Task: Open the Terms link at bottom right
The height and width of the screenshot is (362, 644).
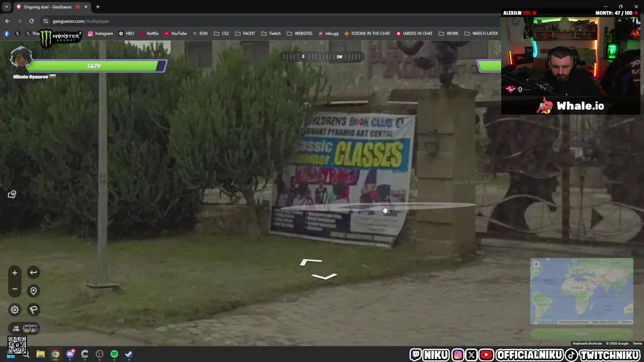Action: 637,343
